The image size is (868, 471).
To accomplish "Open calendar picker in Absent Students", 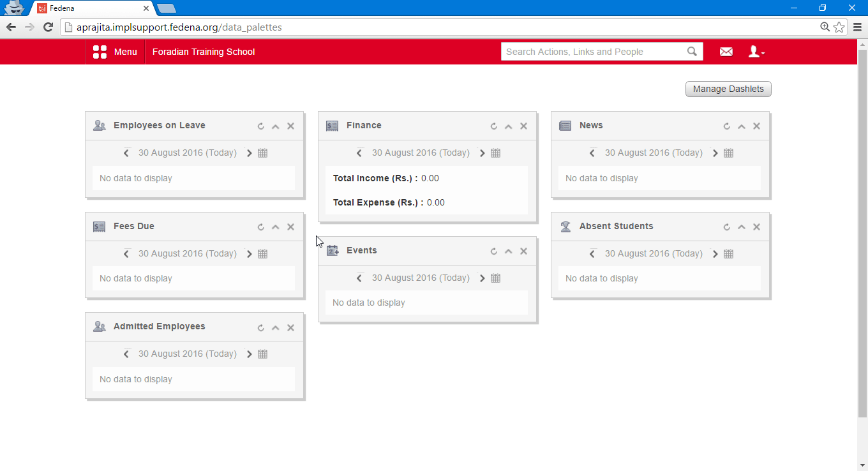I will pyautogui.click(x=728, y=254).
